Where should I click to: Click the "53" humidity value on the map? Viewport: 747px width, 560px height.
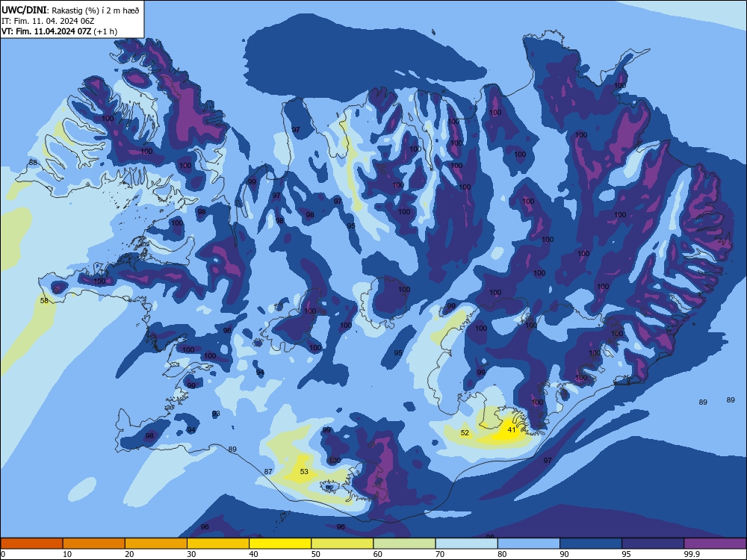coord(304,472)
